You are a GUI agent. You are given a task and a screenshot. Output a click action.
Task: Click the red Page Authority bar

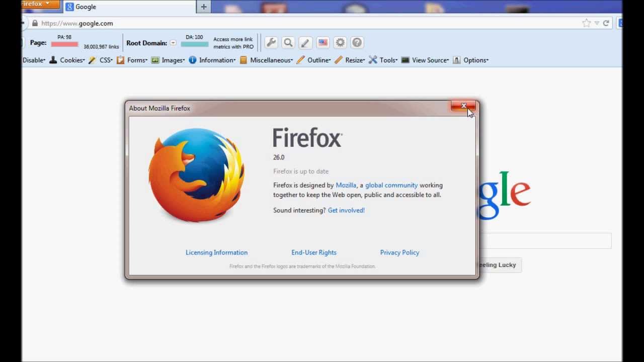click(64, 44)
